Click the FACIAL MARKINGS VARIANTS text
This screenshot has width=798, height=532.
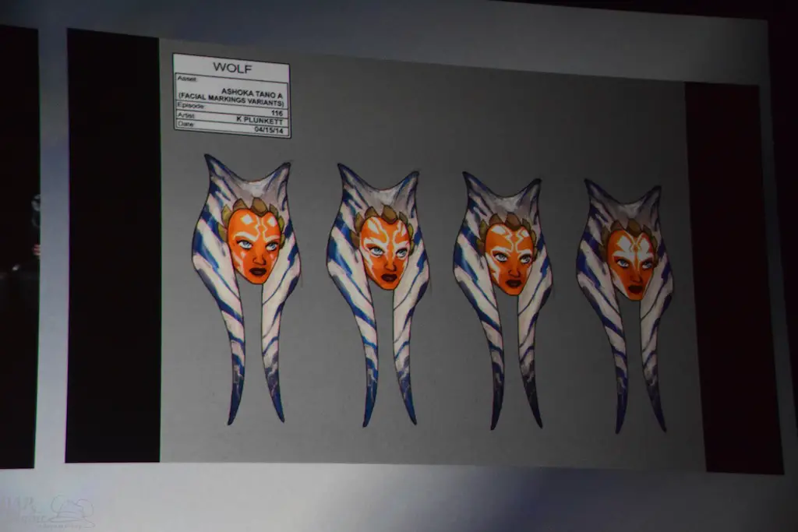click(x=232, y=101)
